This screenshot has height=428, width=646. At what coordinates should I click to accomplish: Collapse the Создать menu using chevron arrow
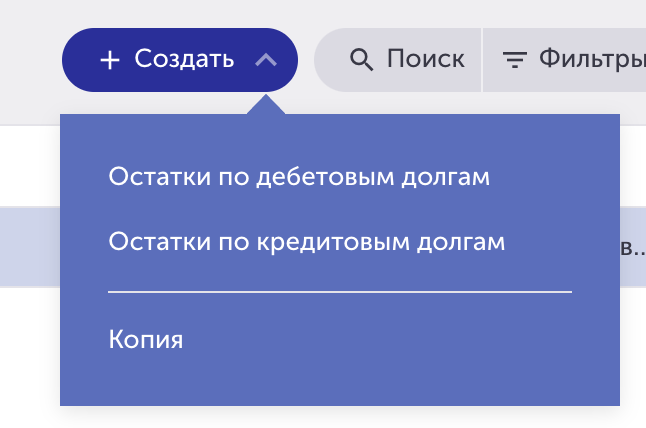(266, 60)
